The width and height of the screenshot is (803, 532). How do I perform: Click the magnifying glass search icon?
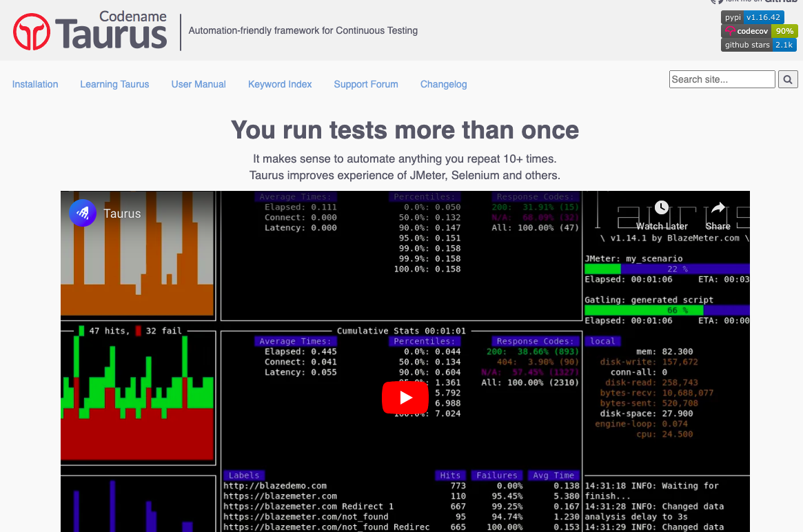point(787,79)
